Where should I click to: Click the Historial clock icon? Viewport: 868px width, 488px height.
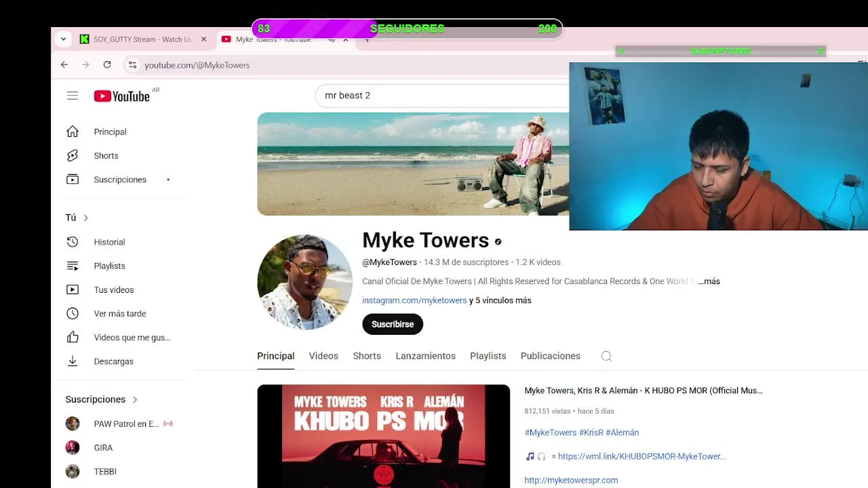coord(73,242)
